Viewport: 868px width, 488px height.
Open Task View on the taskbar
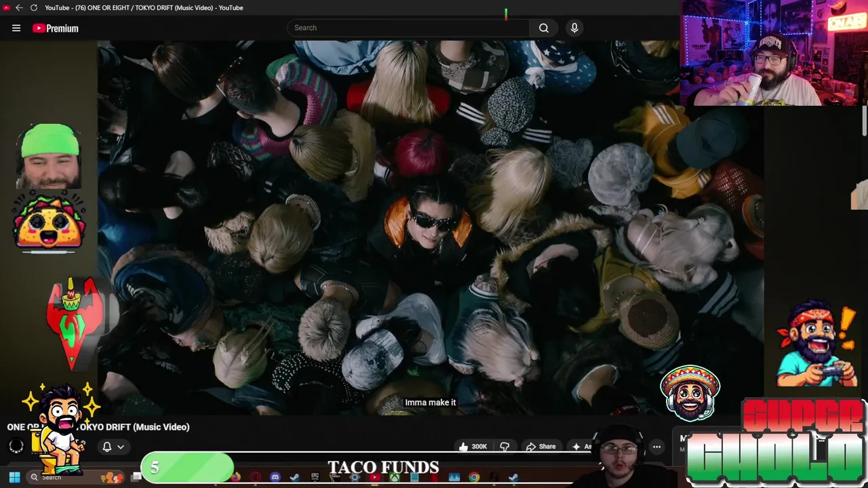[x=136, y=477]
